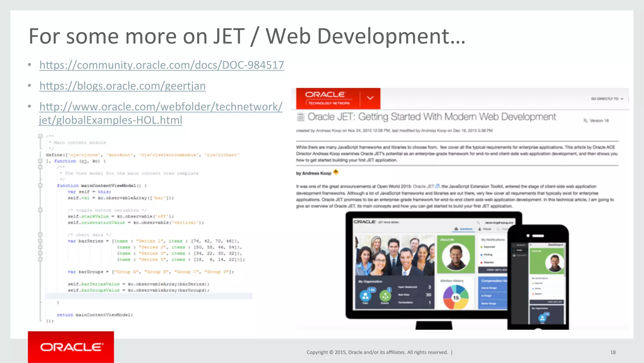Viewport: 644px width, 363px height.
Task: Collapse the Main content module comment fold
Action: click(40, 136)
